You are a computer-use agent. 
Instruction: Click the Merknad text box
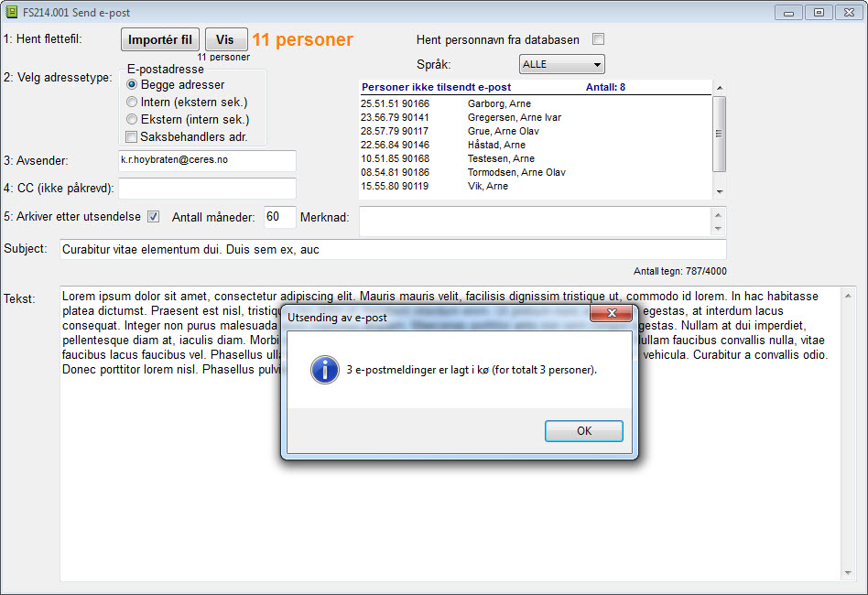pos(535,221)
